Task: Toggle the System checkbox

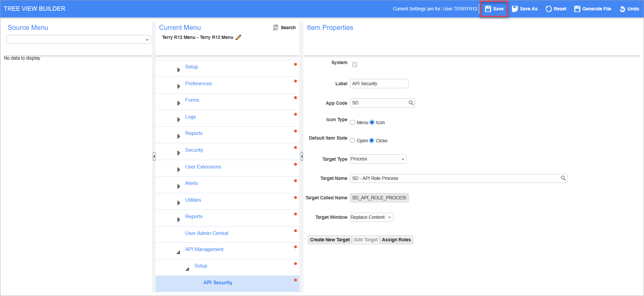Action: [x=355, y=64]
